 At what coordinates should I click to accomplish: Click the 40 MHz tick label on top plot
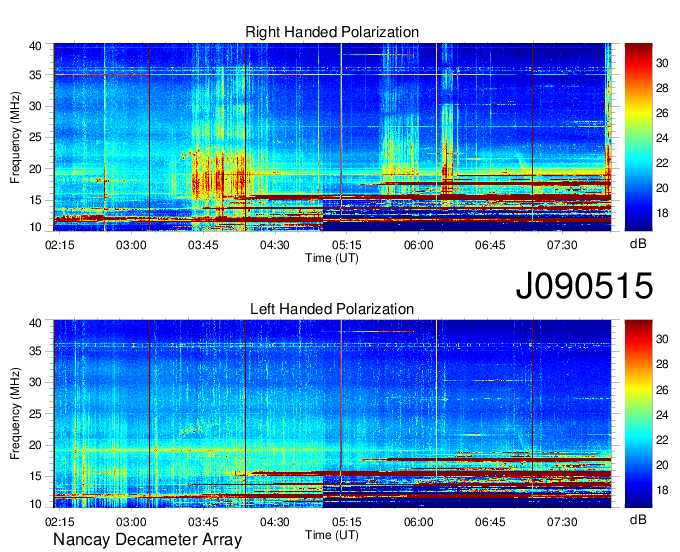35,46
